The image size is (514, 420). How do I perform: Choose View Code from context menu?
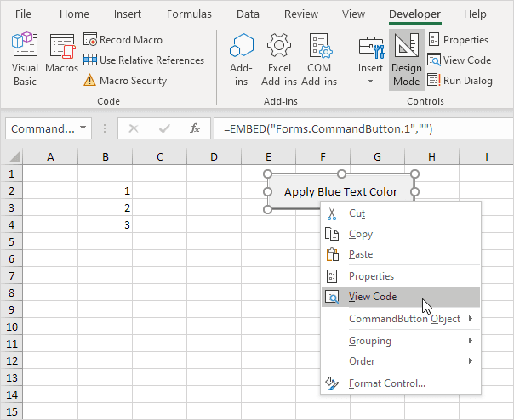point(373,297)
